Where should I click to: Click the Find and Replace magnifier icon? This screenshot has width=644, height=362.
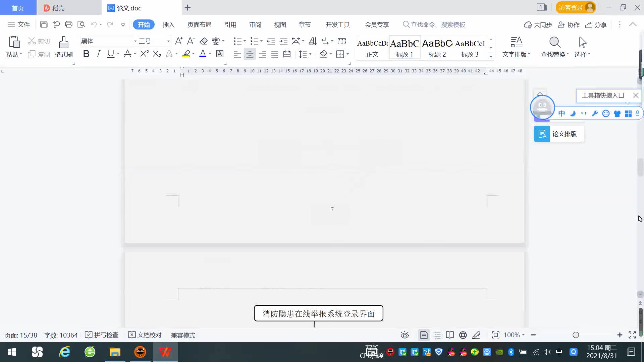coord(555,43)
